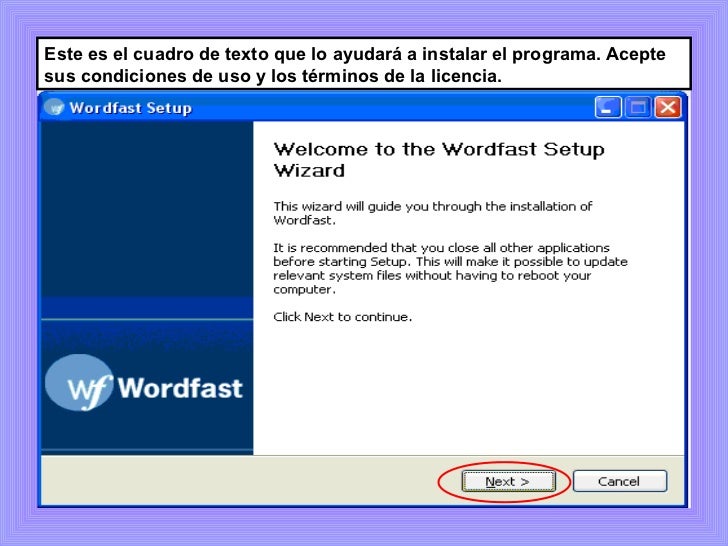Click the 'Welcome to the Wordfast Setup Wizard' heading
This screenshot has width=728, height=546.
(x=439, y=160)
